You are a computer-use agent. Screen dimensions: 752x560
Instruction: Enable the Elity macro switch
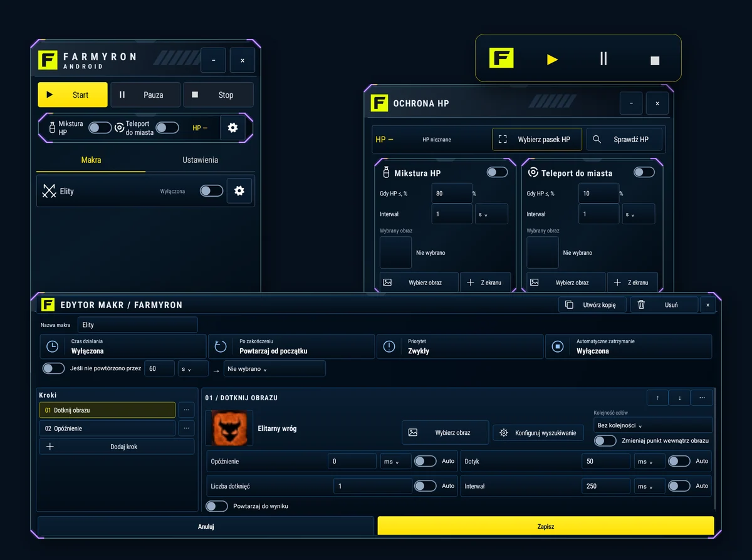pyautogui.click(x=211, y=191)
